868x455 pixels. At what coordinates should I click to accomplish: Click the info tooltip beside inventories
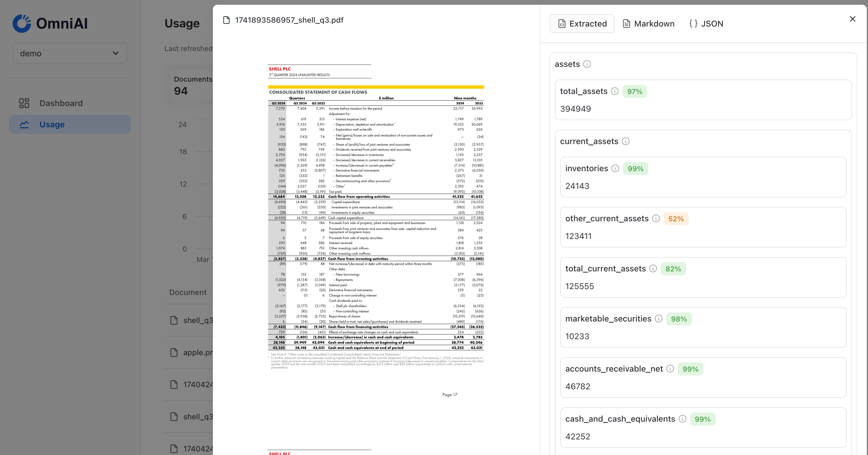pyautogui.click(x=616, y=168)
